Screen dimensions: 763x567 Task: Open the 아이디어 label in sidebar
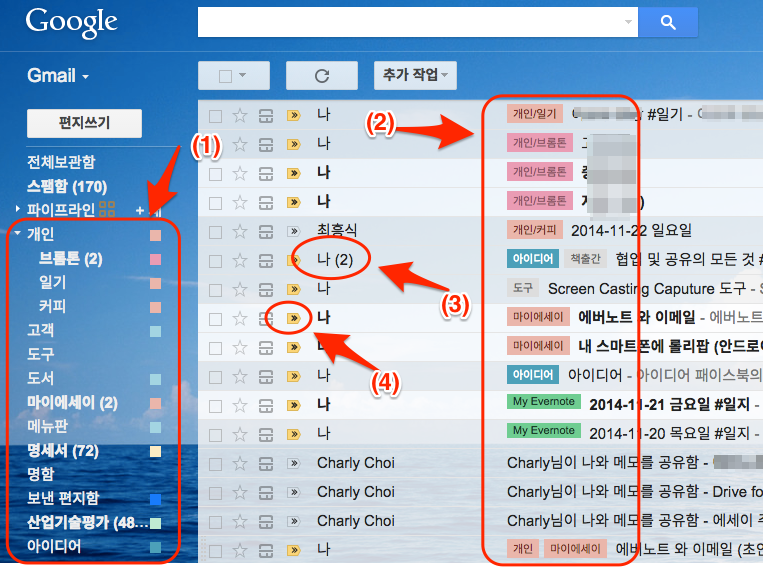[54, 546]
